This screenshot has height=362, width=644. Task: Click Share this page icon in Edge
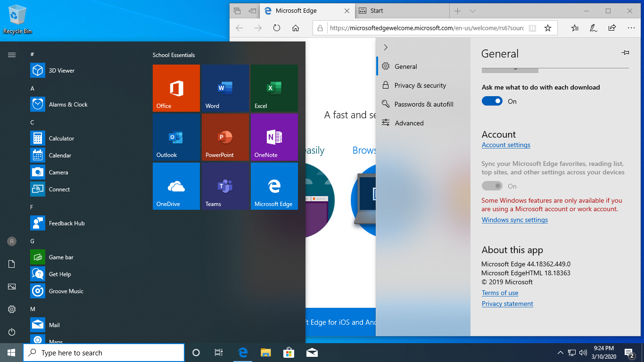612,28
